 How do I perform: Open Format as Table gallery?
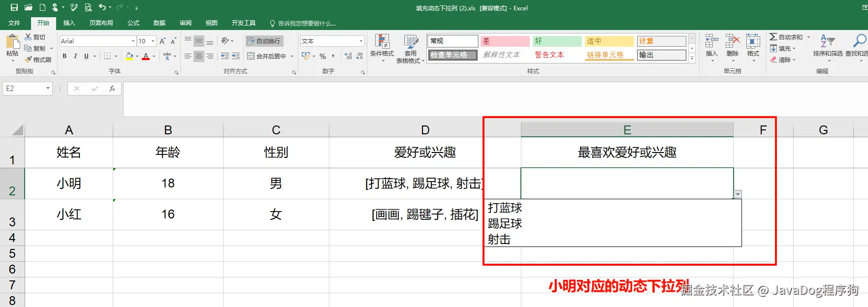click(x=411, y=49)
